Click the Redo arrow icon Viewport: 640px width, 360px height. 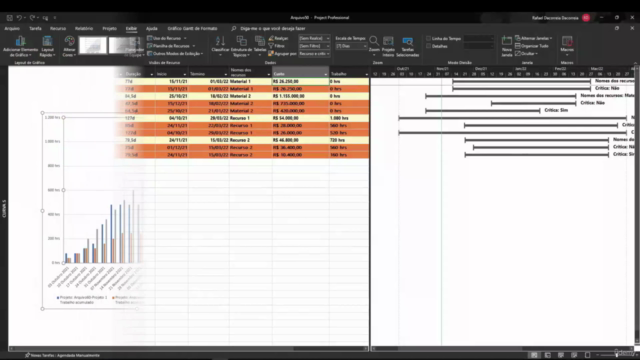click(32, 18)
